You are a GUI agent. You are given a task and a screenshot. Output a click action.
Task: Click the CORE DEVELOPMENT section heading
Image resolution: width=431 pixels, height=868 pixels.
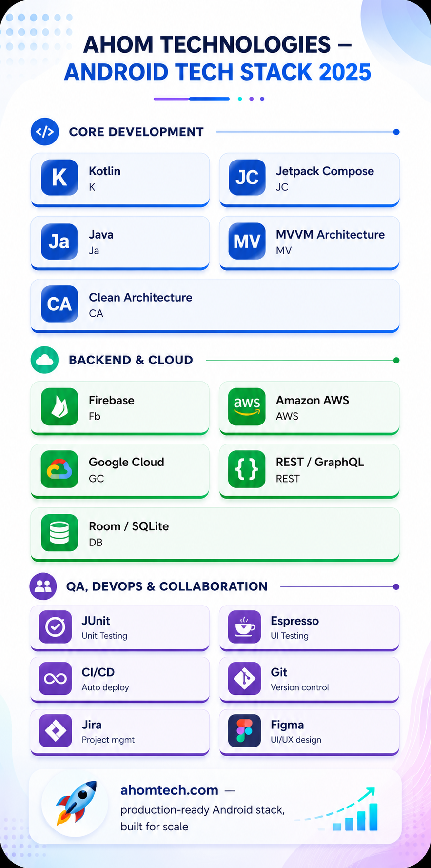click(x=136, y=132)
